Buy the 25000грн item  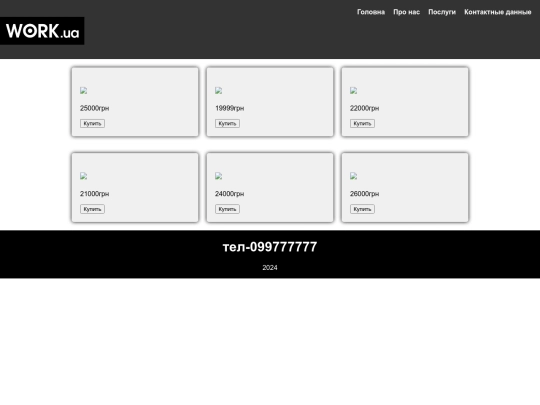[92, 123]
